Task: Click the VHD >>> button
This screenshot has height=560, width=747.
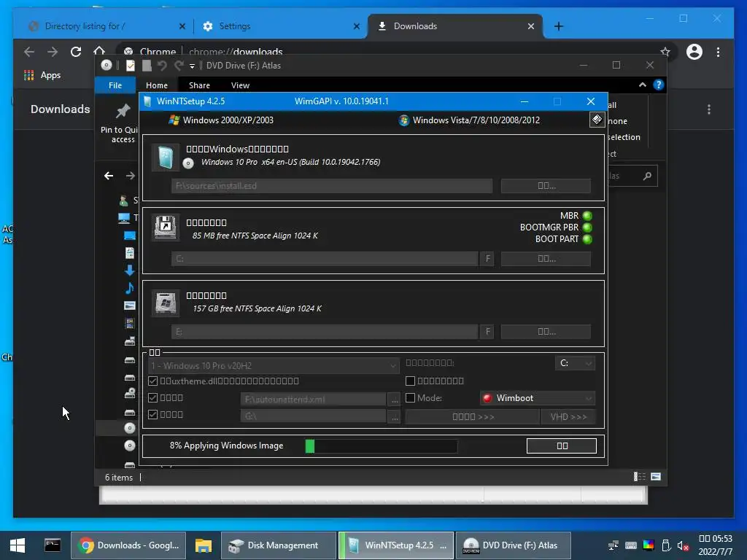Action: coord(568,416)
